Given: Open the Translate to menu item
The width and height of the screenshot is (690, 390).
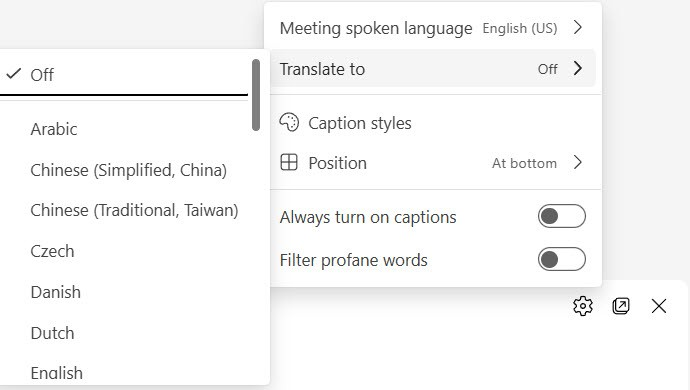Looking at the screenshot, I should (x=433, y=68).
